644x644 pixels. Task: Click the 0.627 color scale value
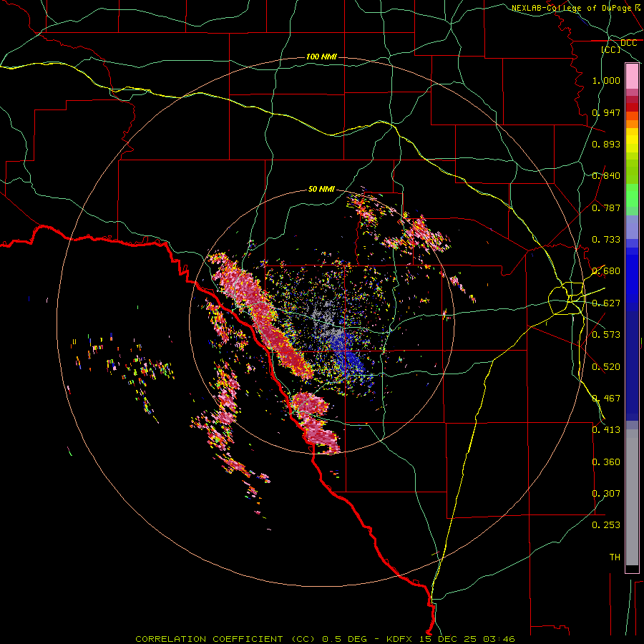pos(606,303)
